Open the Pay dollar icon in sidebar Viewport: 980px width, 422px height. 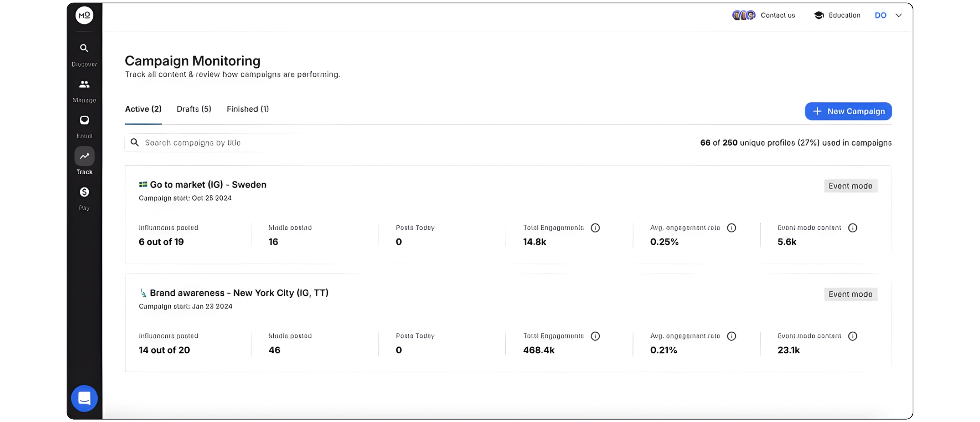[84, 192]
